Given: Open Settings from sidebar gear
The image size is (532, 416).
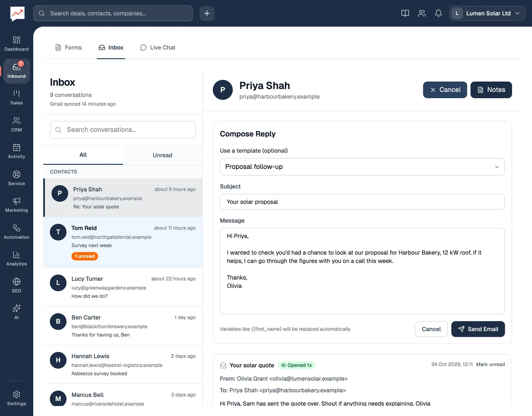Looking at the screenshot, I should pyautogui.click(x=16, y=398).
